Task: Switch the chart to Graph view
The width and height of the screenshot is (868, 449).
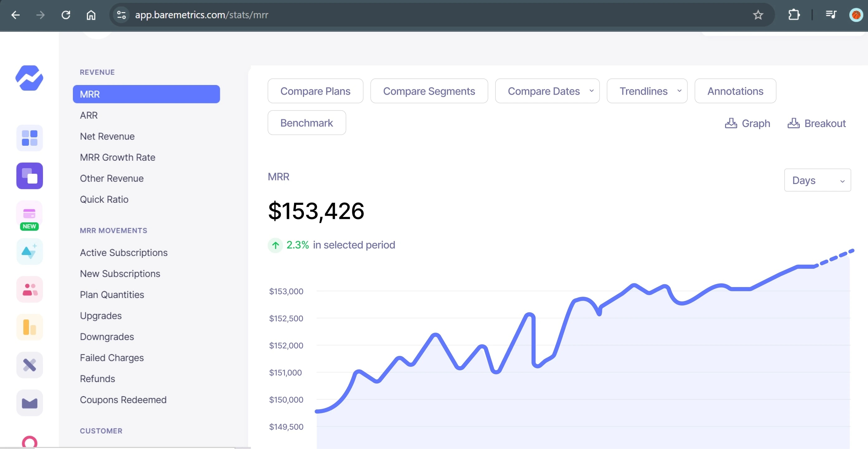Action: click(747, 123)
